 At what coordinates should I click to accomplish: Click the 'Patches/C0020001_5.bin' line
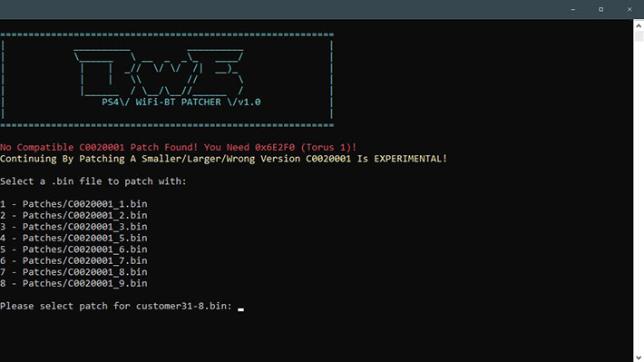pos(73,238)
